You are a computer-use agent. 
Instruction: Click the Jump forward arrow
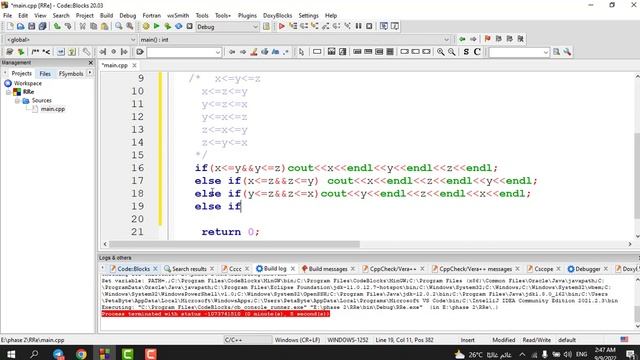[x=473, y=39]
